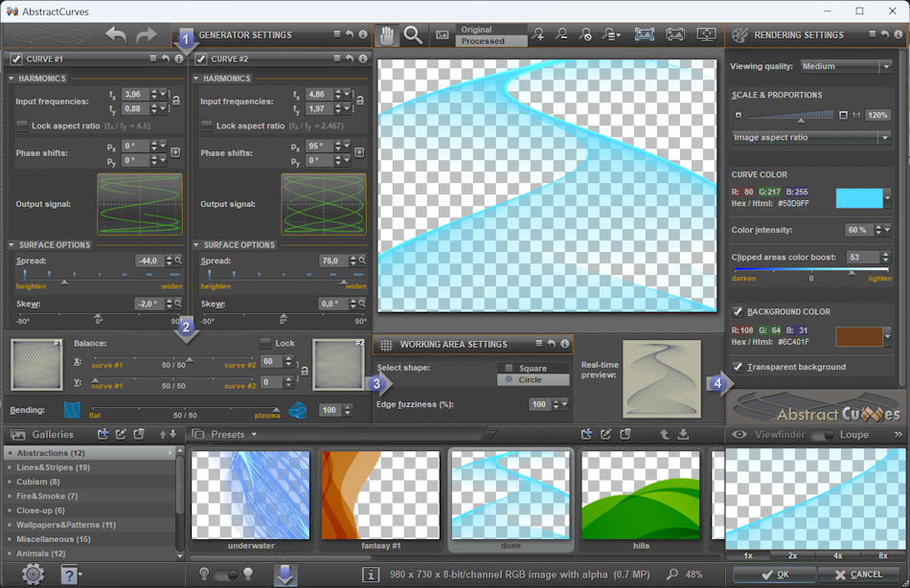The width and height of the screenshot is (910, 588).
Task: Open preferences with the gear icon
Action: pos(33,575)
